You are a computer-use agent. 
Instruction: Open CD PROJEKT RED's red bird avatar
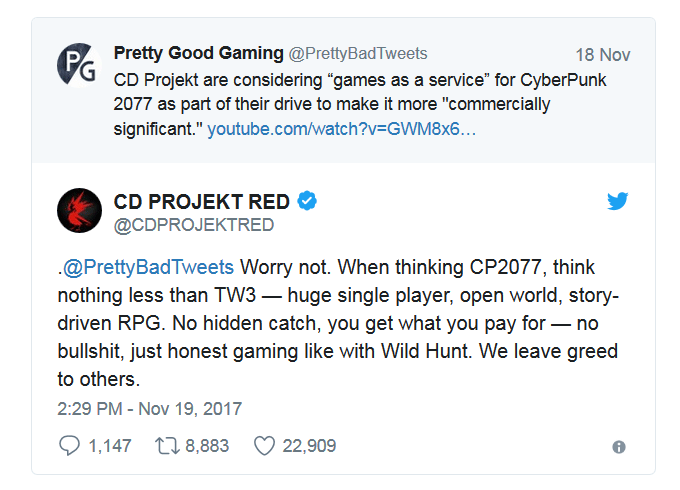79,211
